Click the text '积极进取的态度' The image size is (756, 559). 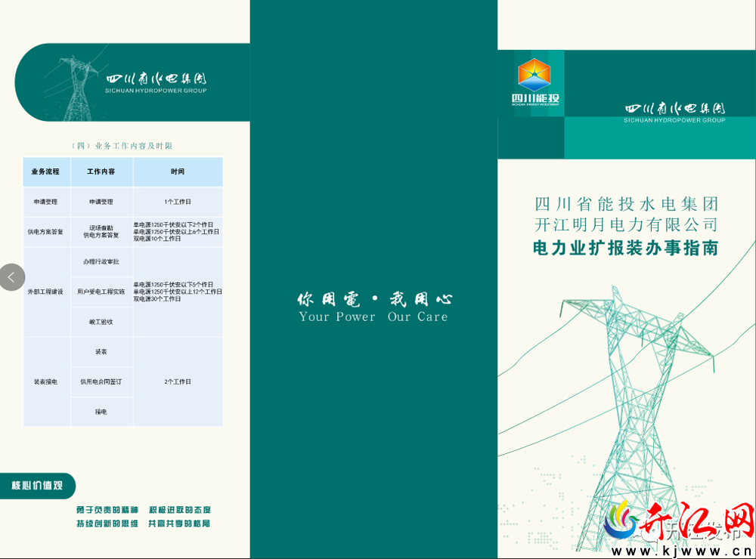(x=179, y=510)
